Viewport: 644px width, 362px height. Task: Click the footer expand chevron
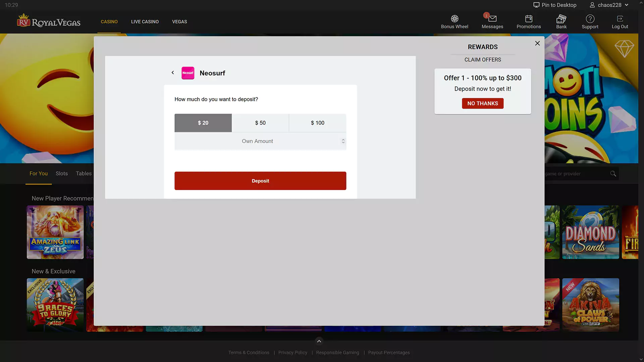pyautogui.click(x=319, y=341)
